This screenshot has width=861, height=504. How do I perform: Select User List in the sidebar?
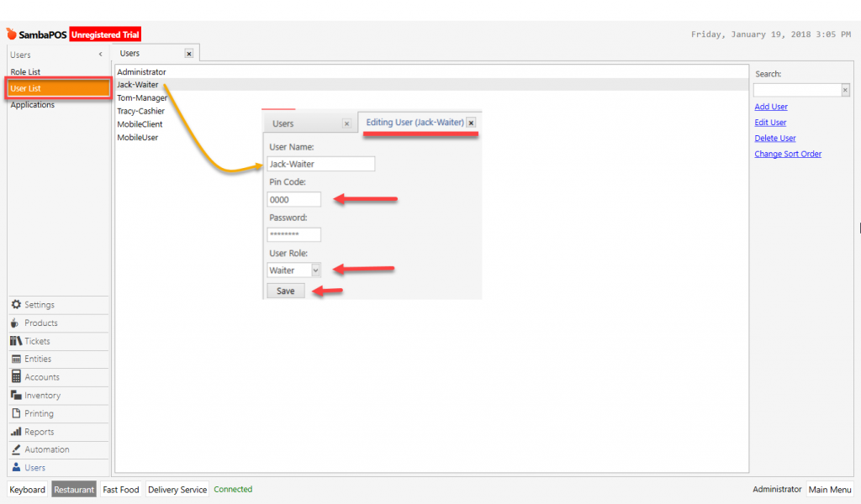click(x=58, y=88)
